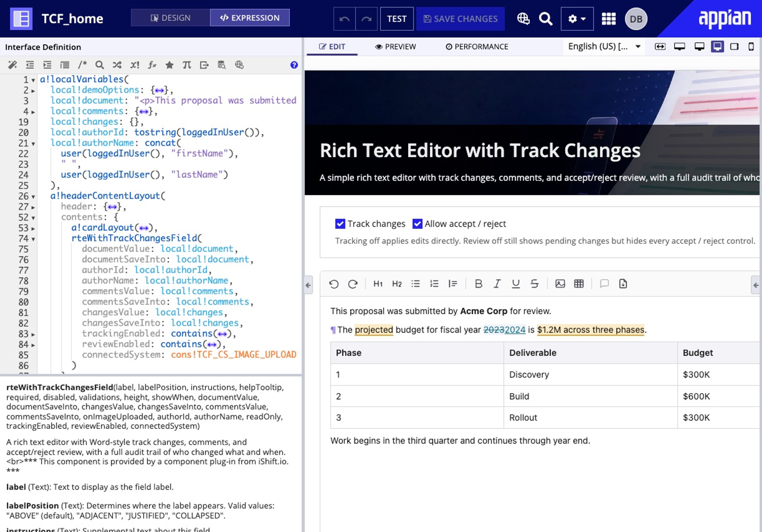Click the indent code icon
The height and width of the screenshot is (532, 762).
pyautogui.click(x=47, y=65)
